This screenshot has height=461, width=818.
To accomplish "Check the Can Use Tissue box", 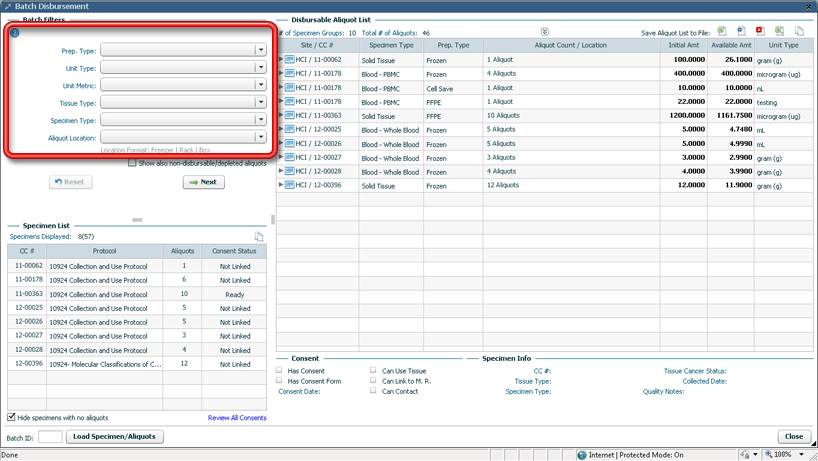I will click(x=373, y=370).
